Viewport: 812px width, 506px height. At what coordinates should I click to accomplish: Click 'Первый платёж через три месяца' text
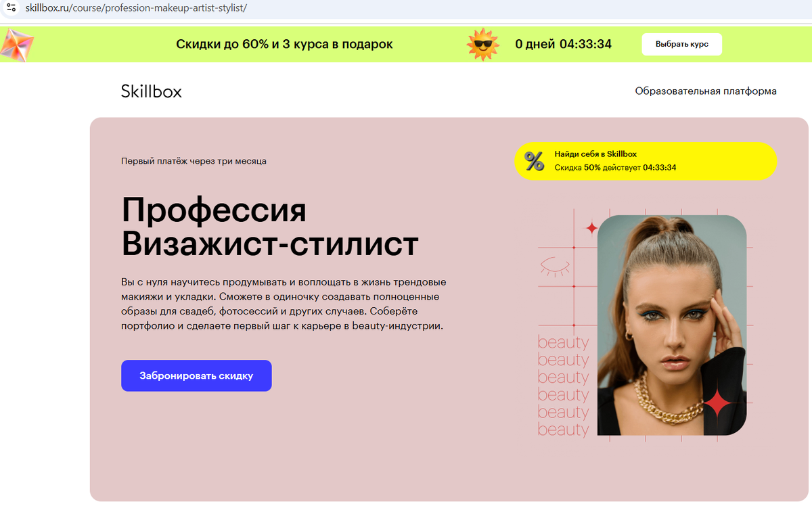point(194,161)
